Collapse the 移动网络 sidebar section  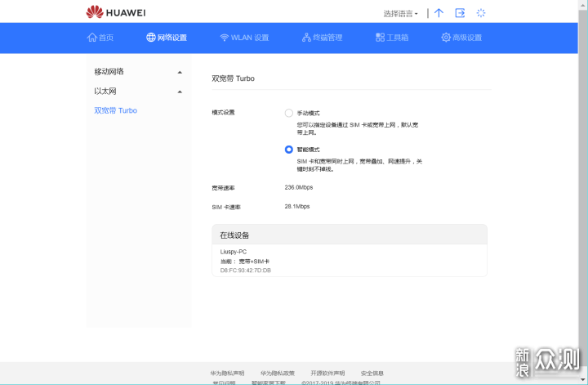(x=180, y=72)
